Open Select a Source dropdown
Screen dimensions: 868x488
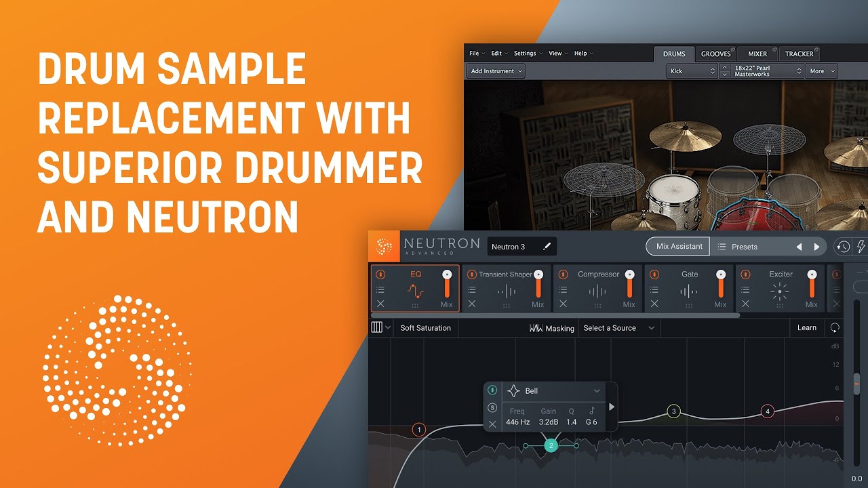coord(619,328)
